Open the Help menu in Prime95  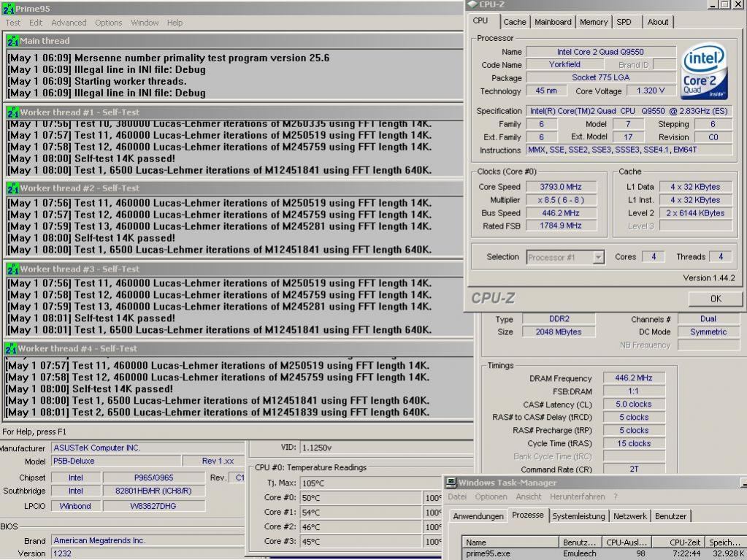click(175, 23)
